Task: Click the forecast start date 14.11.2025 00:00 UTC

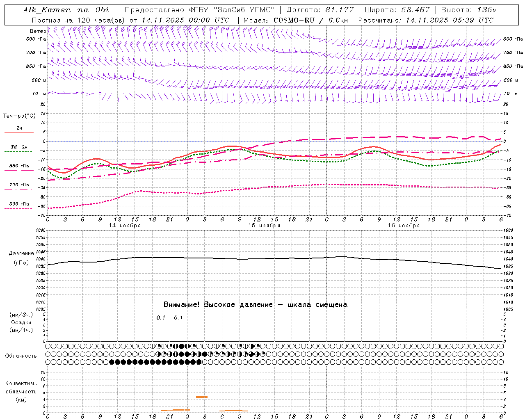Action: click(x=185, y=20)
